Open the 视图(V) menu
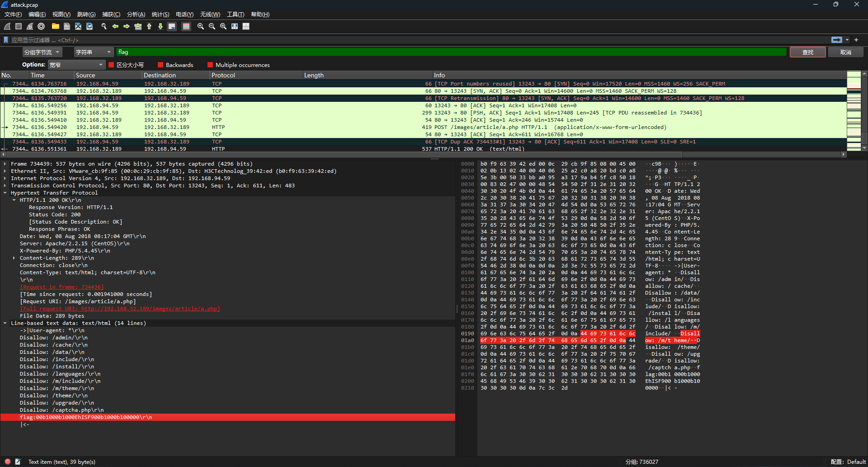 point(61,14)
